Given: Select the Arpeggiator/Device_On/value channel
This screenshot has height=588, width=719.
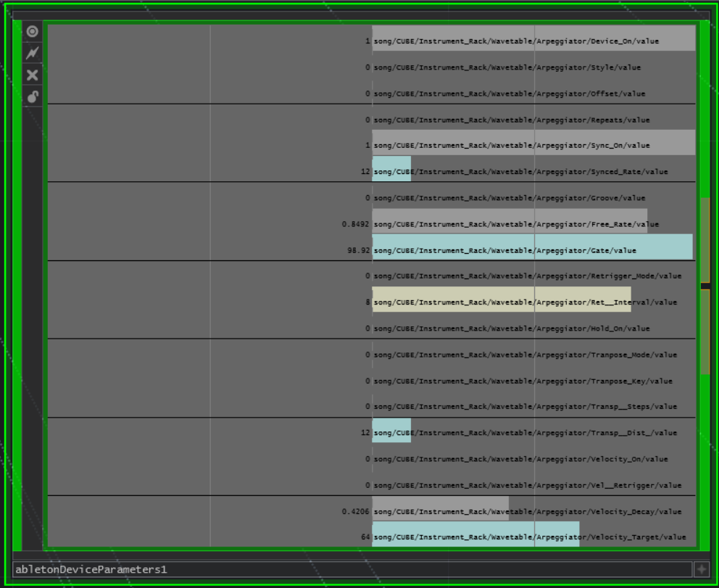Looking at the screenshot, I should 516,41.
